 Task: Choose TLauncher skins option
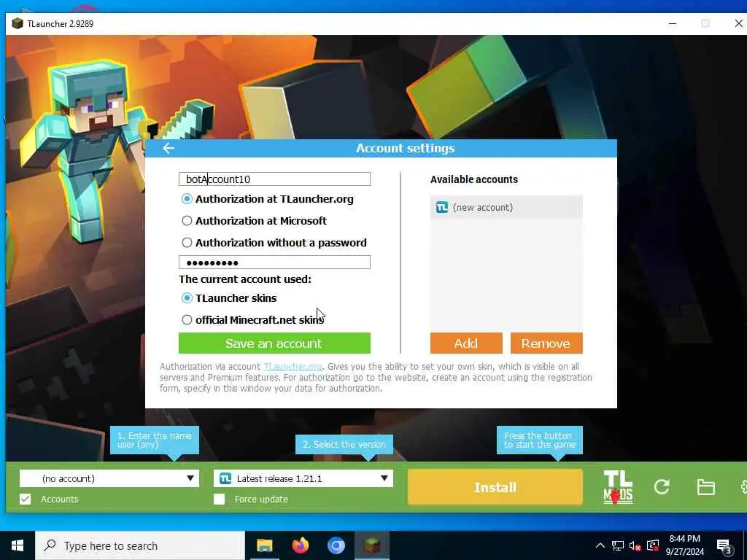click(228, 298)
